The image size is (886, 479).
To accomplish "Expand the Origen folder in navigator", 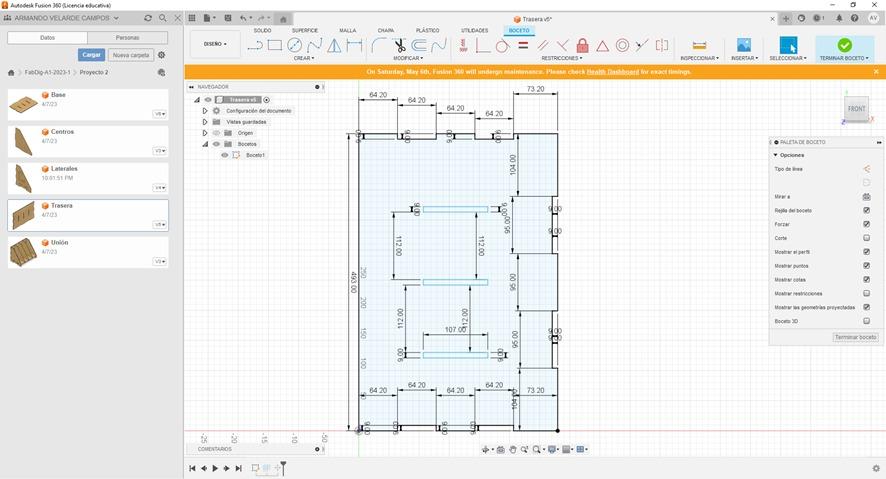I will pos(205,133).
